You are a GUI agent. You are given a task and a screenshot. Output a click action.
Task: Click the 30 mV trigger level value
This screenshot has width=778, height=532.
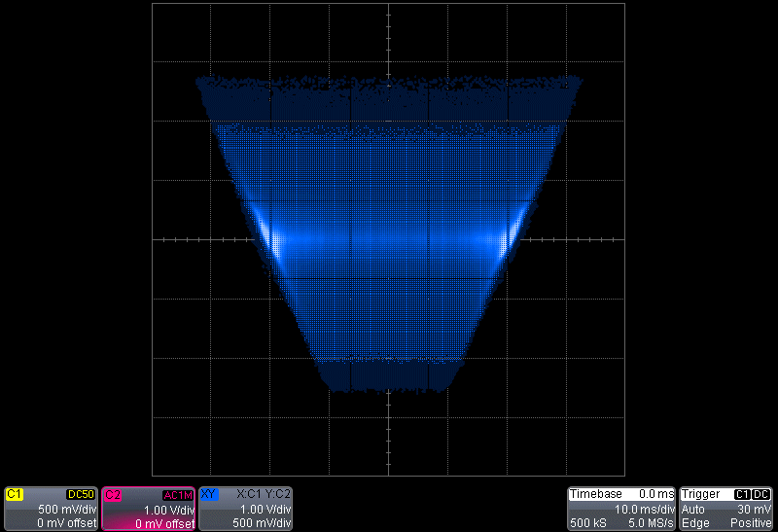[754, 510]
